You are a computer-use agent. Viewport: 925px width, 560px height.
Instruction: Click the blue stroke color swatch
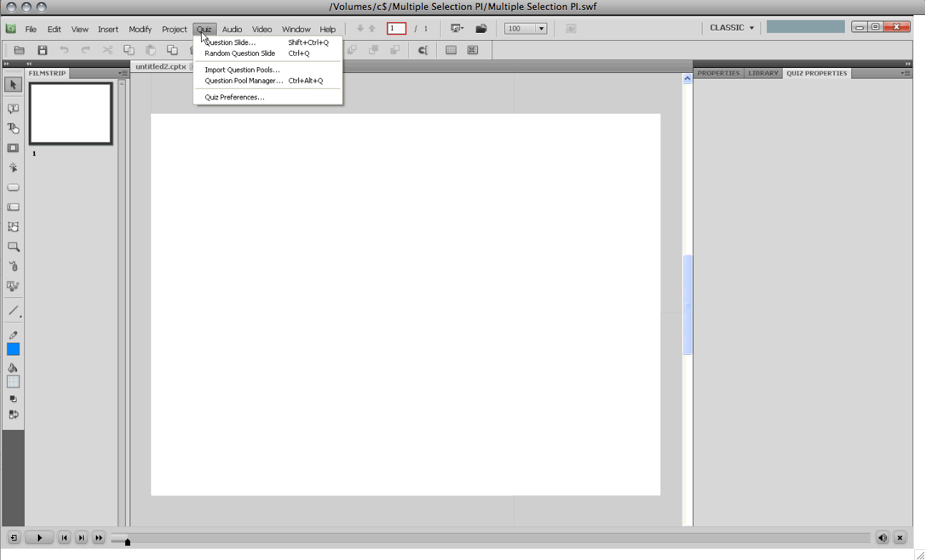(x=13, y=349)
